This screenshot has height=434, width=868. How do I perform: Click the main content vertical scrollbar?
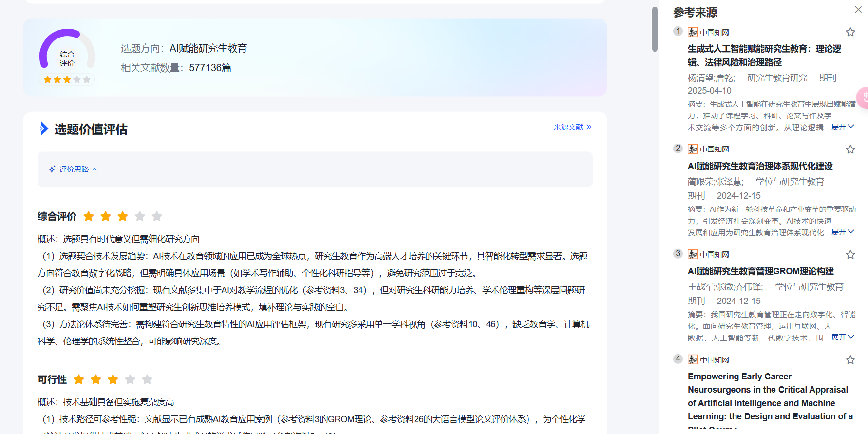pyautogui.click(x=655, y=29)
